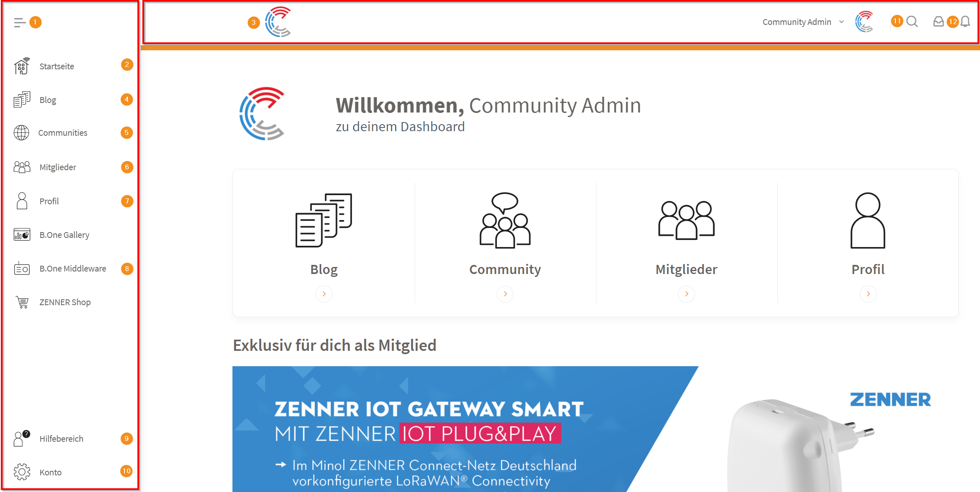980x492 pixels.
Task: Click the Profil dashboard card icon
Action: [868, 220]
